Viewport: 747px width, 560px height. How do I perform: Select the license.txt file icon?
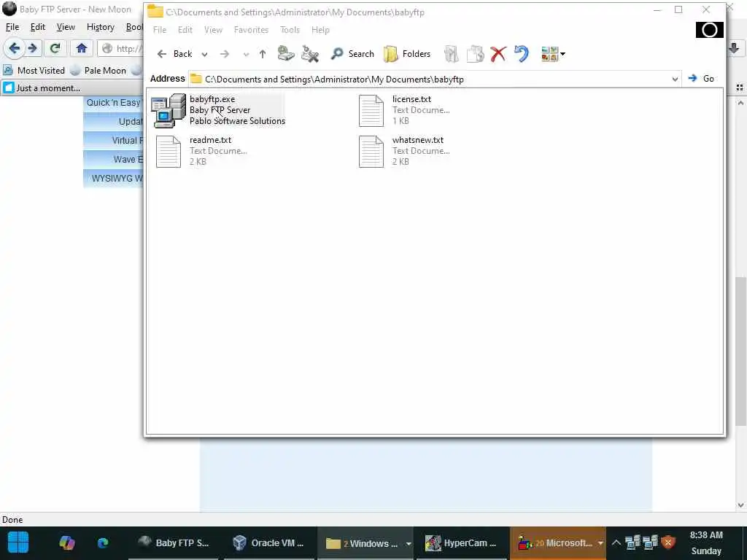tap(371, 111)
